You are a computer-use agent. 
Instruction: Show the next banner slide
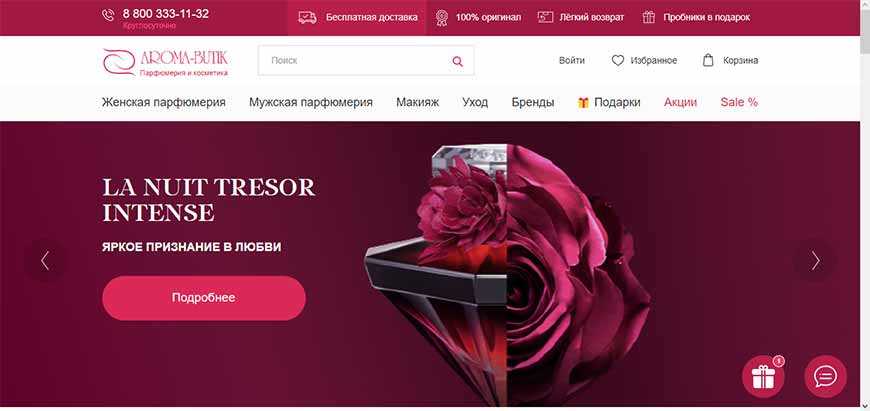[x=815, y=261]
